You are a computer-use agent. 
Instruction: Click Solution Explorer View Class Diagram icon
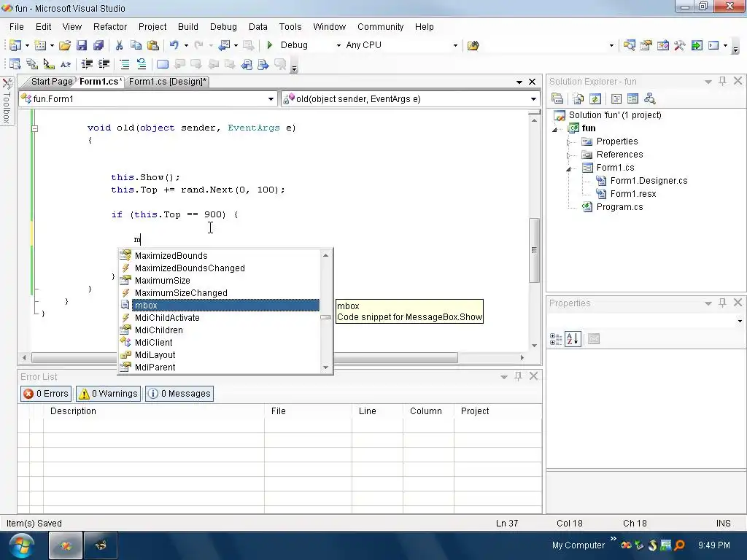tap(650, 98)
